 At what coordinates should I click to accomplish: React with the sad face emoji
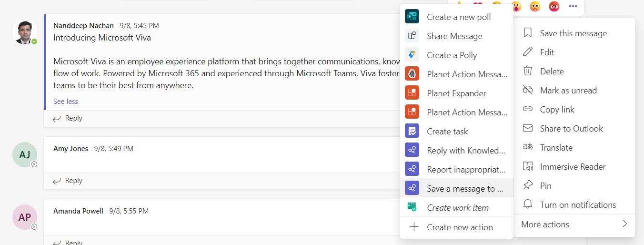click(535, 7)
